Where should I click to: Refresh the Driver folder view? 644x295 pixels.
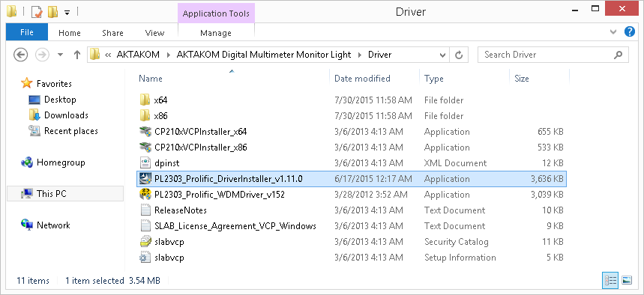[x=459, y=55]
